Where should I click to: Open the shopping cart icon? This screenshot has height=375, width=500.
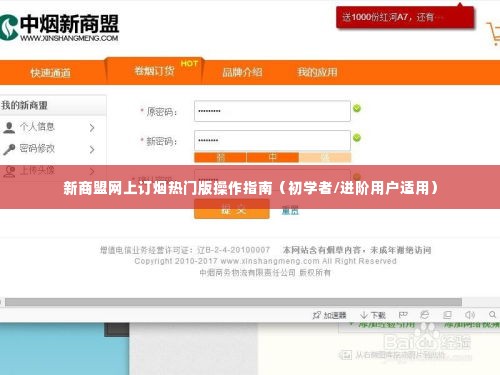[493, 33]
